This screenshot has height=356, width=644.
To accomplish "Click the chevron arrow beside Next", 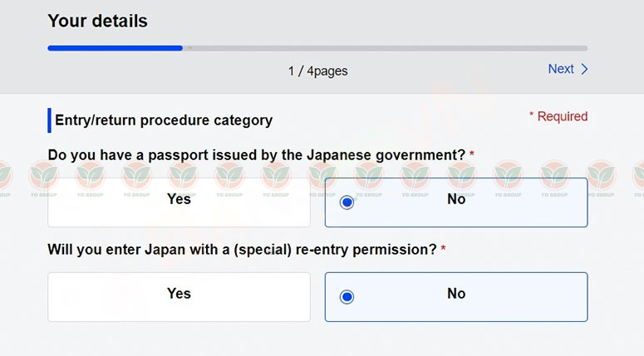I will 584,70.
